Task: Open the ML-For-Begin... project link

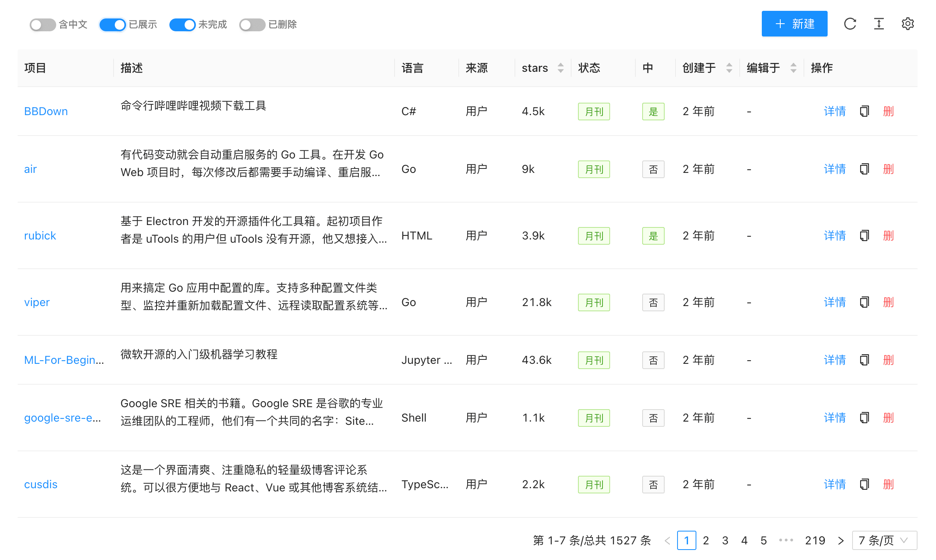Action: coord(64,360)
